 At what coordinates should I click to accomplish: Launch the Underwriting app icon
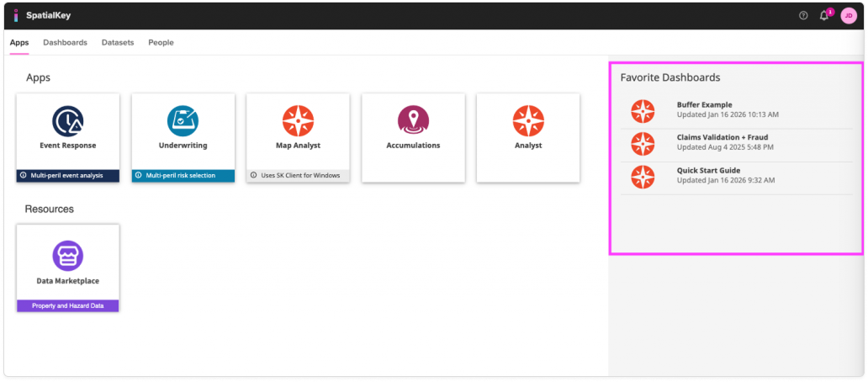click(183, 121)
